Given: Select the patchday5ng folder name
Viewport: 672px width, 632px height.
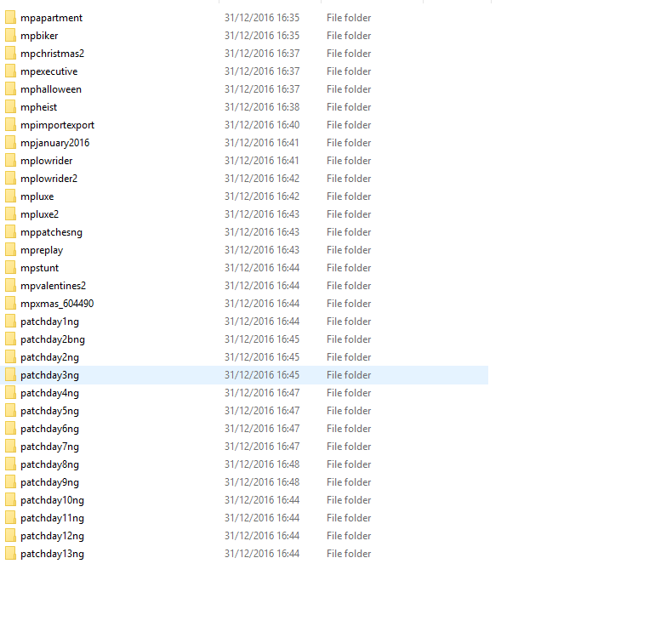Looking at the screenshot, I should (x=49, y=411).
